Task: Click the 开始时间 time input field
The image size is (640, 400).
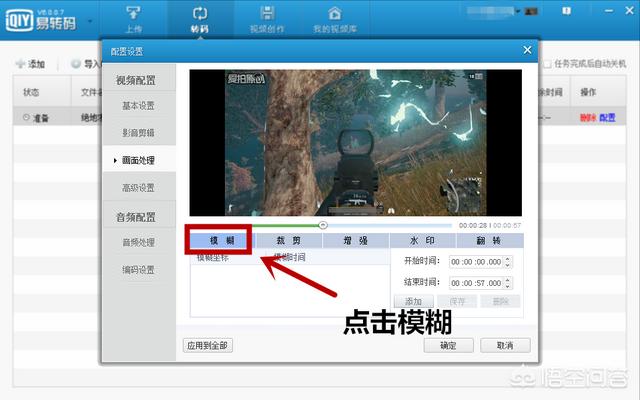Action: pyautogui.click(x=476, y=262)
